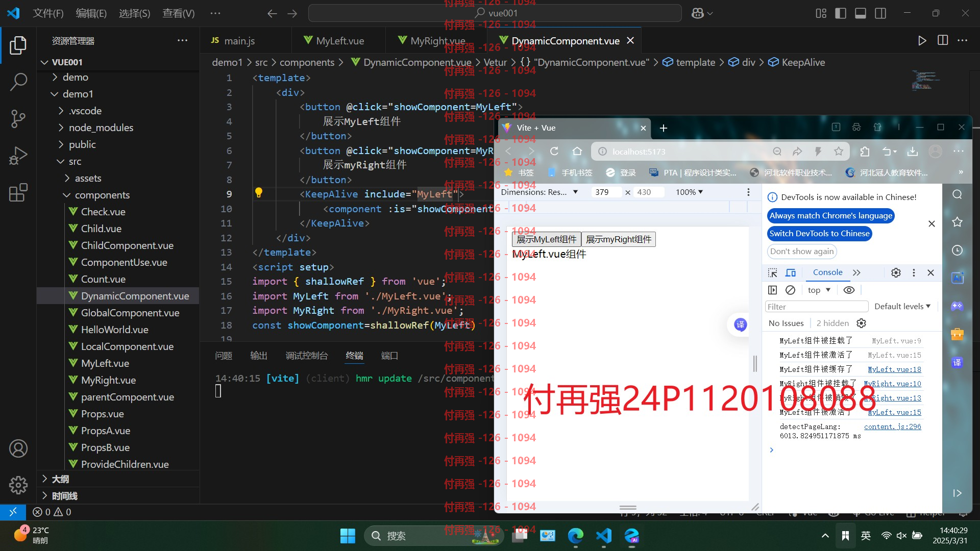
Task: Open the Search view in activity bar
Action: pos(18,82)
